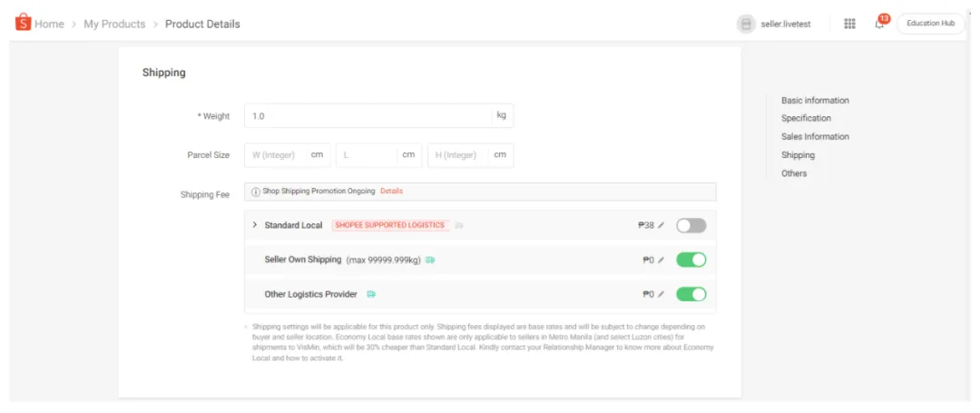Expand the Standard Local shipping row

(255, 225)
